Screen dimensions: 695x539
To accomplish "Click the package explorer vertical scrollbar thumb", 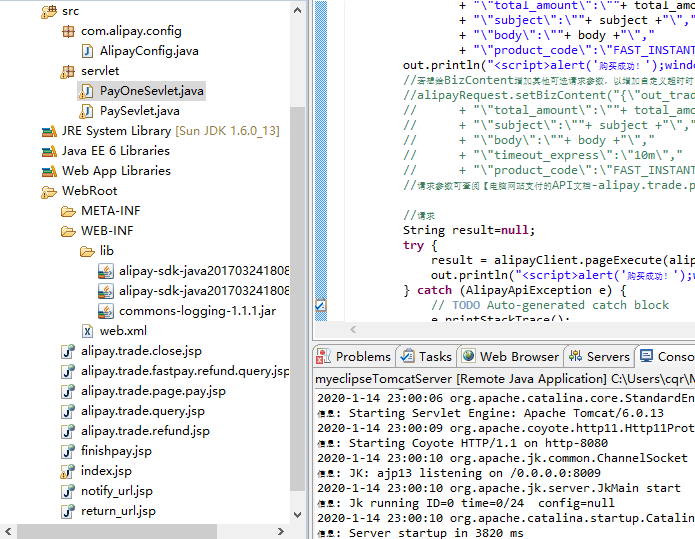I will coord(298,298).
